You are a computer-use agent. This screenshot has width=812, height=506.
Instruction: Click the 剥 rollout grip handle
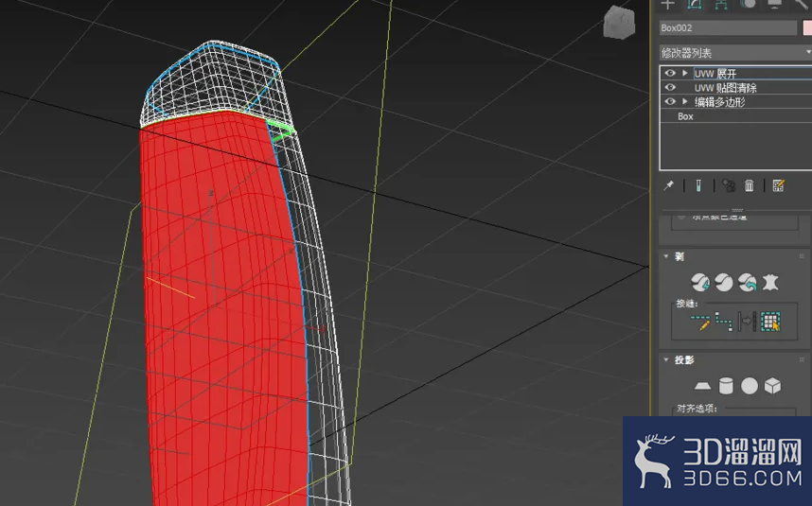pyautogui.click(x=802, y=256)
